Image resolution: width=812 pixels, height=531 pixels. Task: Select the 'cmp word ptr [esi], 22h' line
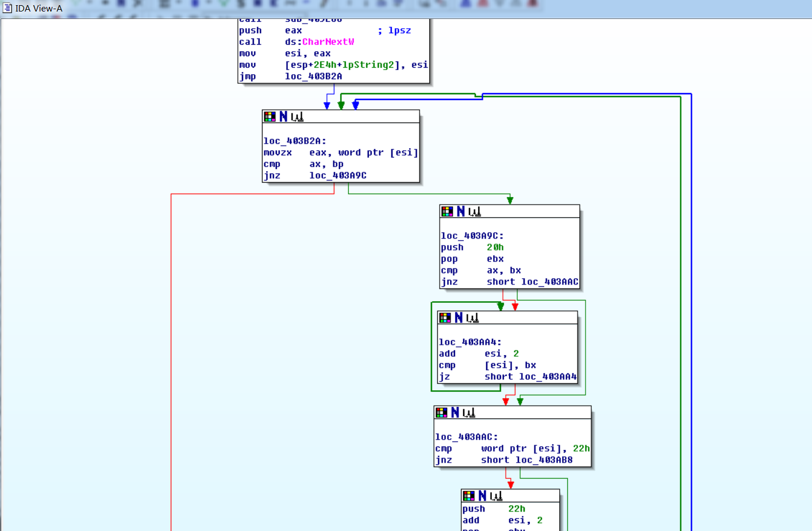513,448
